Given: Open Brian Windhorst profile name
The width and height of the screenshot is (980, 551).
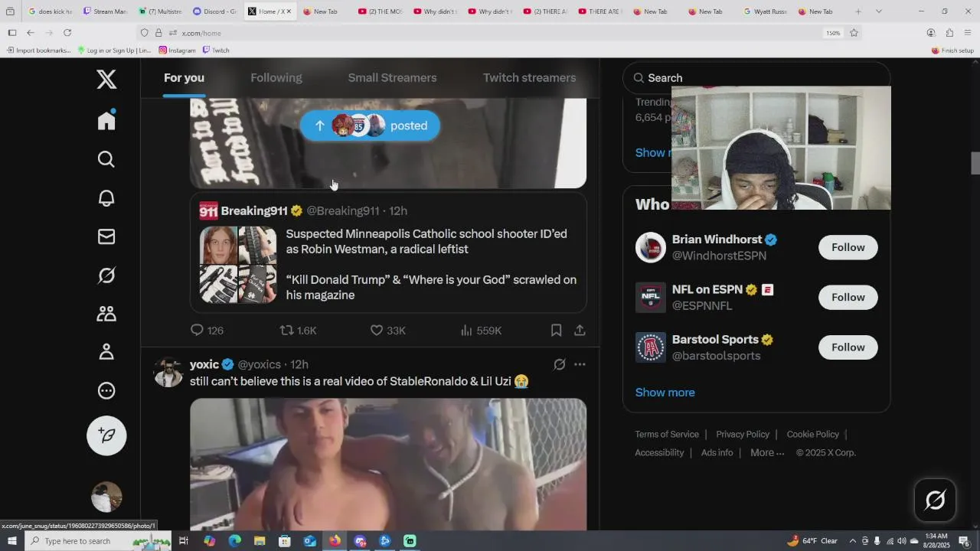Looking at the screenshot, I should point(717,240).
